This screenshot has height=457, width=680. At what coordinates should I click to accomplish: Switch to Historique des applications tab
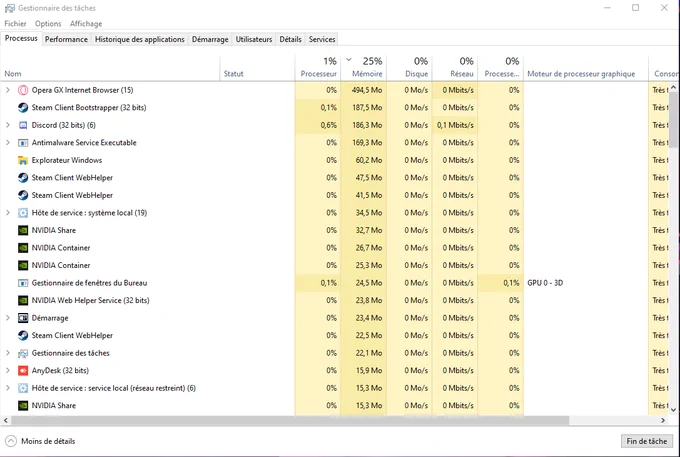tap(140, 39)
